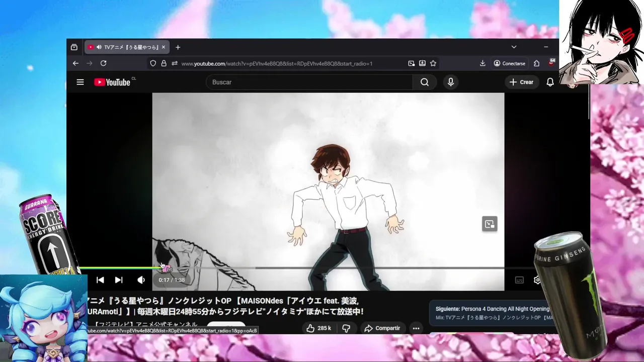644x362 pixels.
Task: Click the red extension icon with badge
Action: [x=551, y=63]
